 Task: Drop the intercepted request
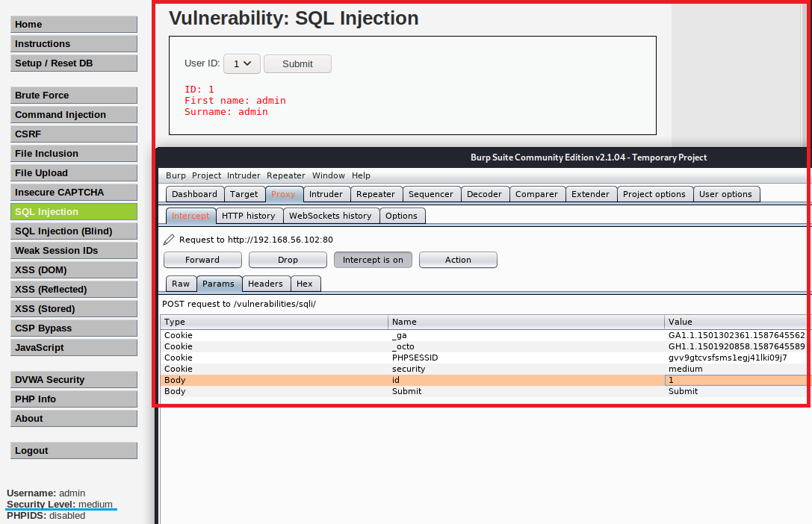coord(288,260)
